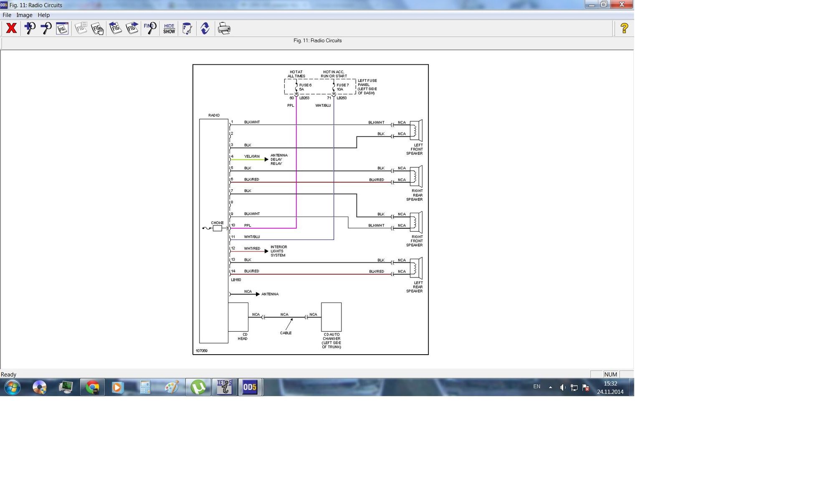Go to next figure with right-arrow FIG icon
The width and height of the screenshot is (835, 504).
(x=132, y=28)
